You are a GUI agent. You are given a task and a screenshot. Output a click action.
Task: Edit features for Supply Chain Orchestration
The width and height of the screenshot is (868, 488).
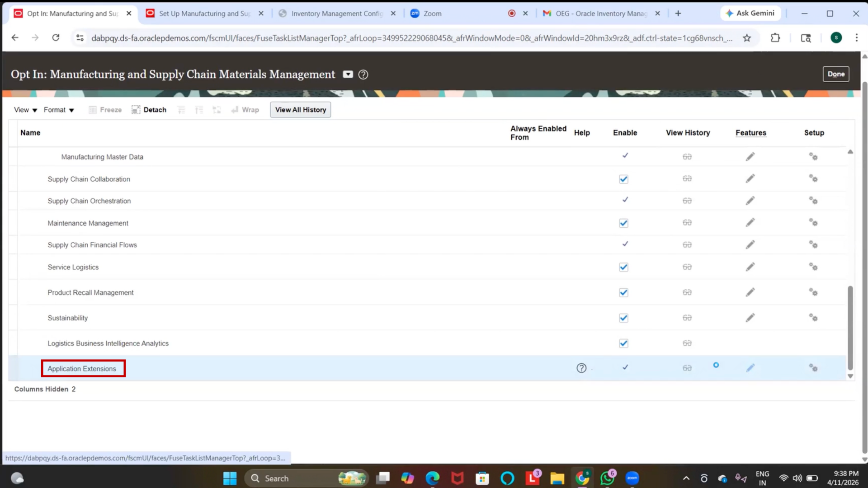tap(750, 201)
